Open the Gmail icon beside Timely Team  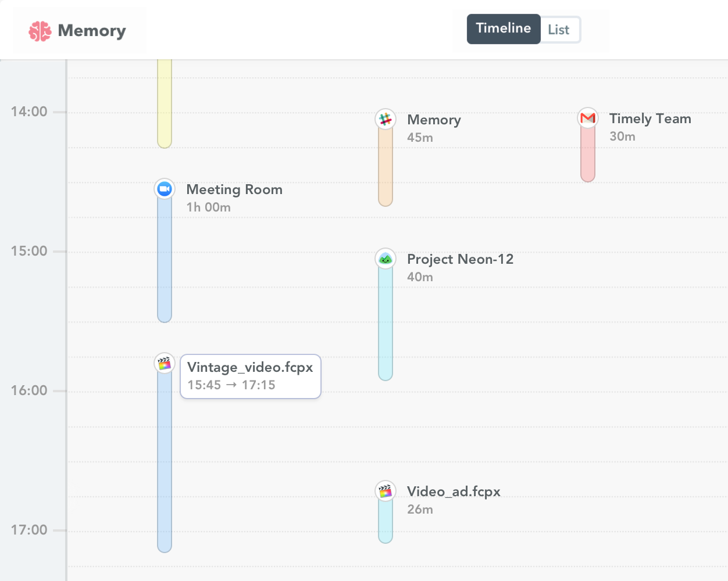(x=587, y=117)
